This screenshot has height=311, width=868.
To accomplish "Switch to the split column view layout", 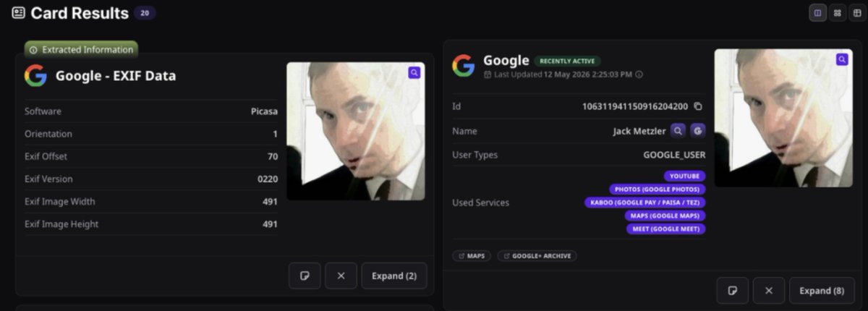I will point(818,13).
